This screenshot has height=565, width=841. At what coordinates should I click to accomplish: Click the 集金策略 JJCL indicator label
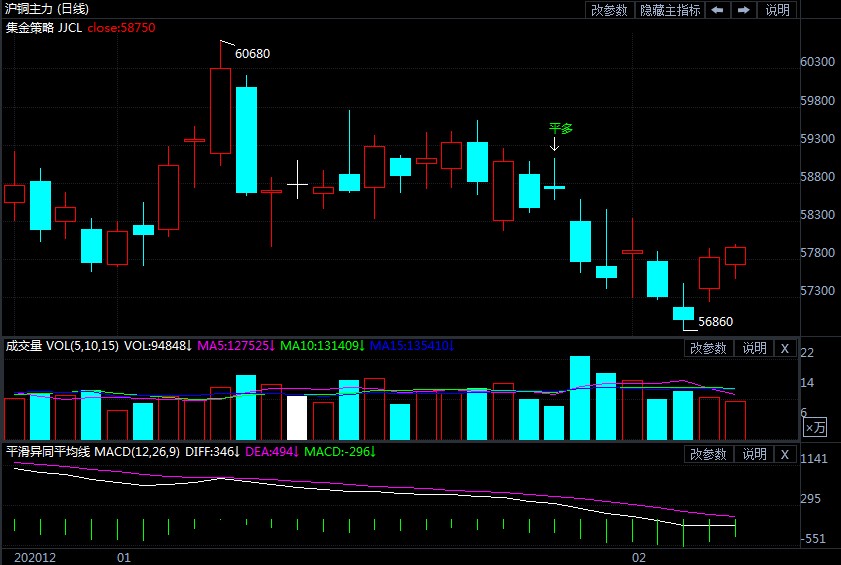43,28
